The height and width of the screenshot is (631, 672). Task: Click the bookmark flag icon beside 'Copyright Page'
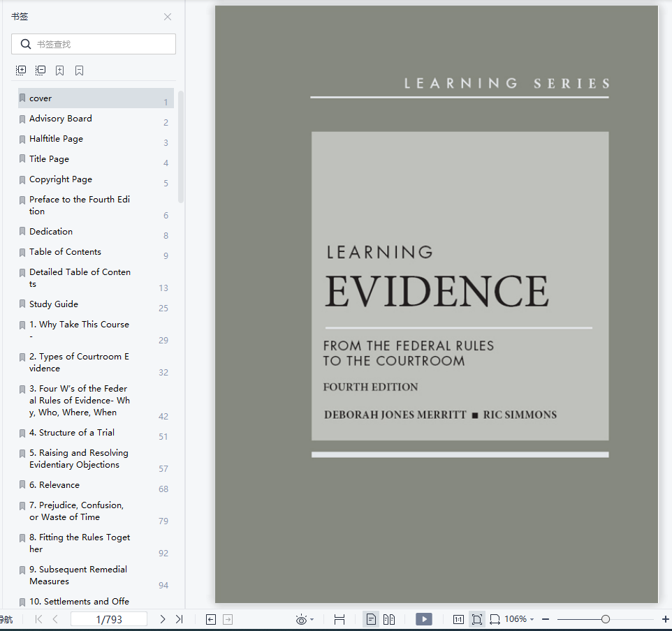pos(22,180)
